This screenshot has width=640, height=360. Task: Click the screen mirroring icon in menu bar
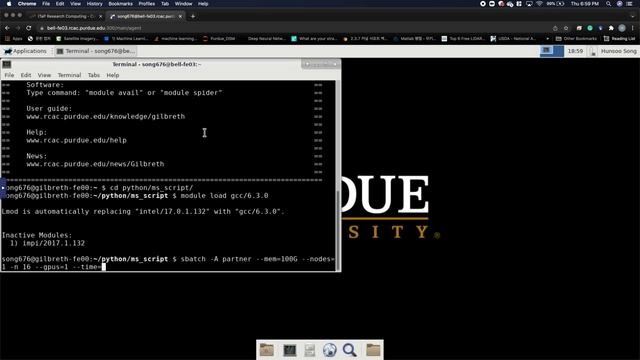pyautogui.click(x=529, y=4)
